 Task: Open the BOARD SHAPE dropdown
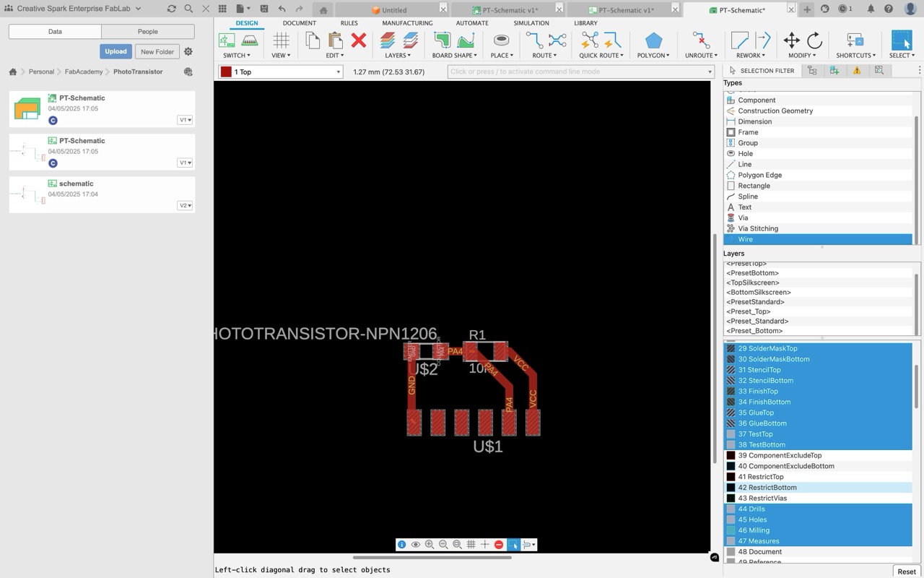[455, 55]
